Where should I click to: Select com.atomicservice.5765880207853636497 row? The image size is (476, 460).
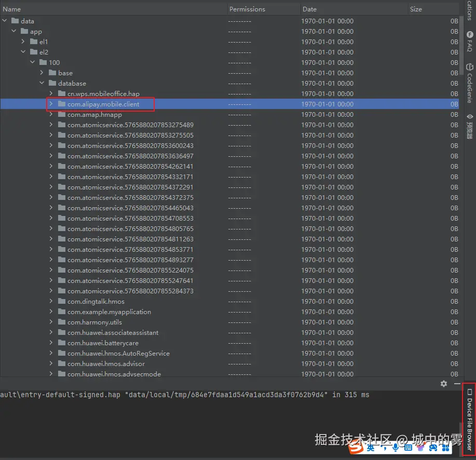coord(229,156)
